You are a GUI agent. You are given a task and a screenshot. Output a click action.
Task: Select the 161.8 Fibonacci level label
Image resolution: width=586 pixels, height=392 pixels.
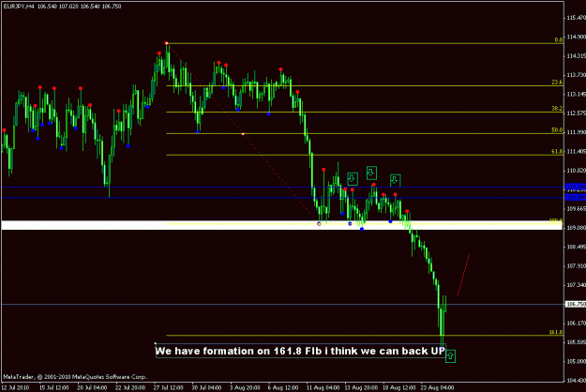coord(556,332)
